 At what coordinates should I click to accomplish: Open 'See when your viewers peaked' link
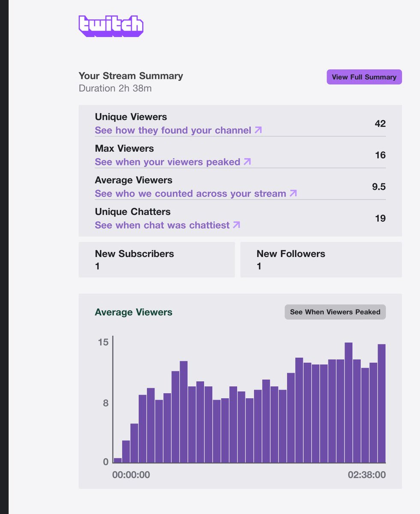pyautogui.click(x=173, y=162)
